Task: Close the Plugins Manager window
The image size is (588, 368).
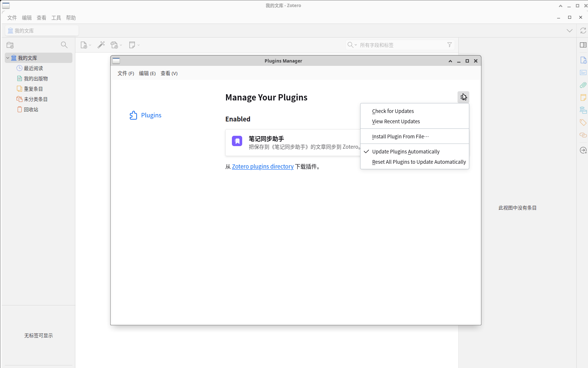Action: (476, 61)
